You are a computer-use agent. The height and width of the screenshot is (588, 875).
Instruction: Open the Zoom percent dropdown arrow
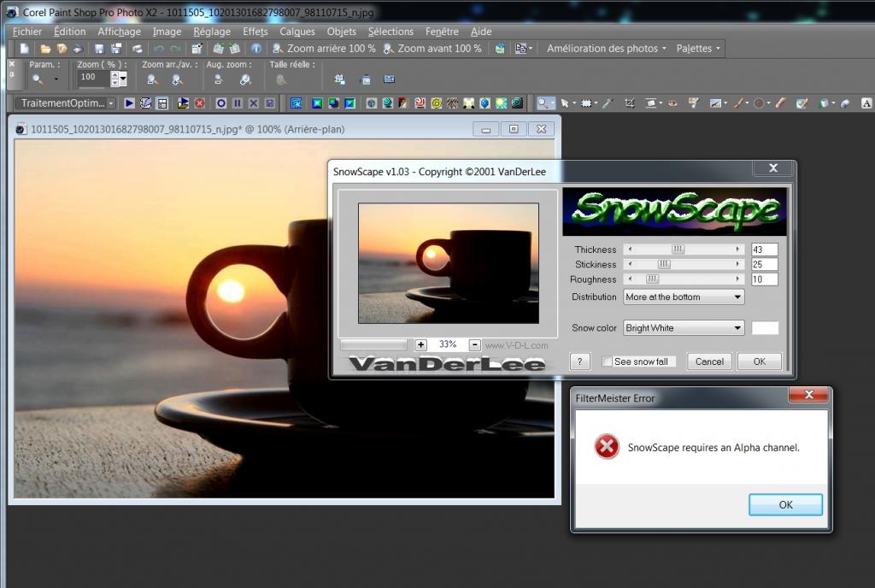(123, 79)
